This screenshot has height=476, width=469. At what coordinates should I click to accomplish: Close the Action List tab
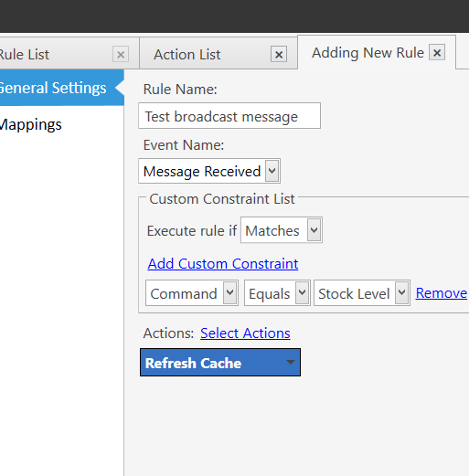pyautogui.click(x=279, y=55)
